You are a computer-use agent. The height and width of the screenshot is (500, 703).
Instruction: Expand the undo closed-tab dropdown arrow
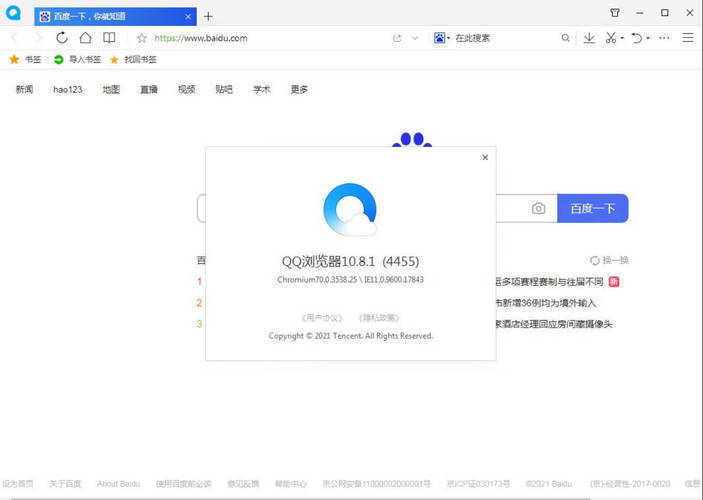(648, 38)
